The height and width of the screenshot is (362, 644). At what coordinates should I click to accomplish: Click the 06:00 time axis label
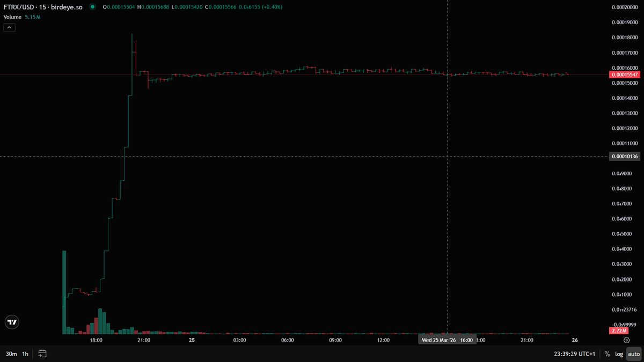point(288,340)
